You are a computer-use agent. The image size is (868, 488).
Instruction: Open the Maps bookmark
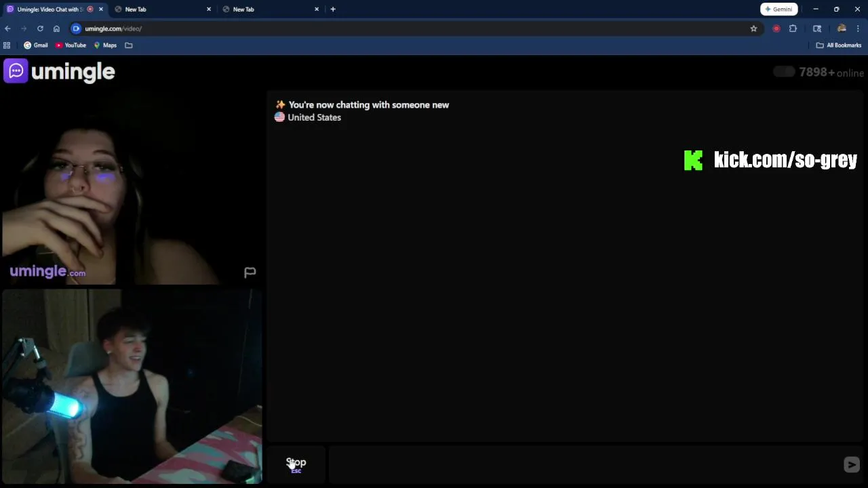point(105,45)
